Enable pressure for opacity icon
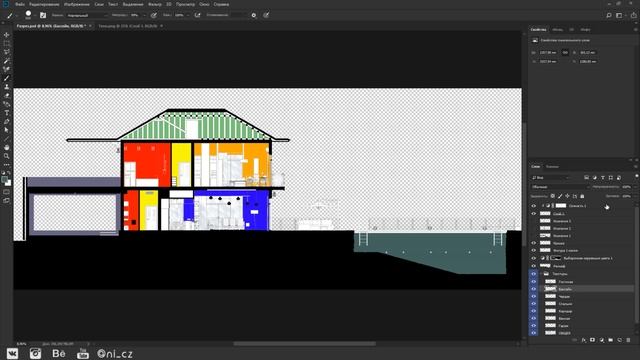 tap(154, 15)
